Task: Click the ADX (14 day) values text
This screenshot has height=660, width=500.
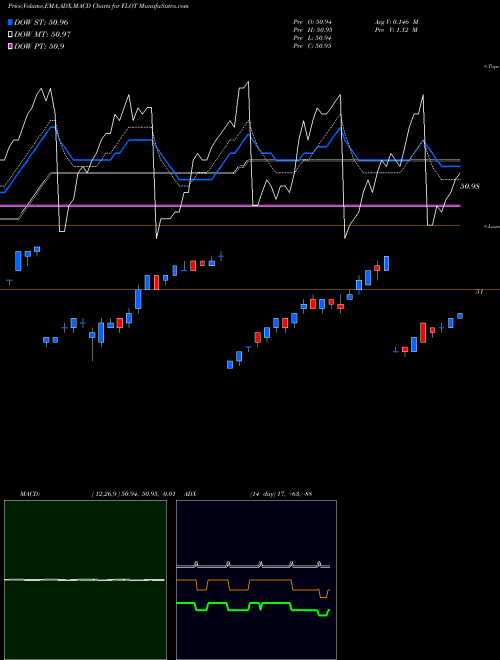Action: pos(281,493)
